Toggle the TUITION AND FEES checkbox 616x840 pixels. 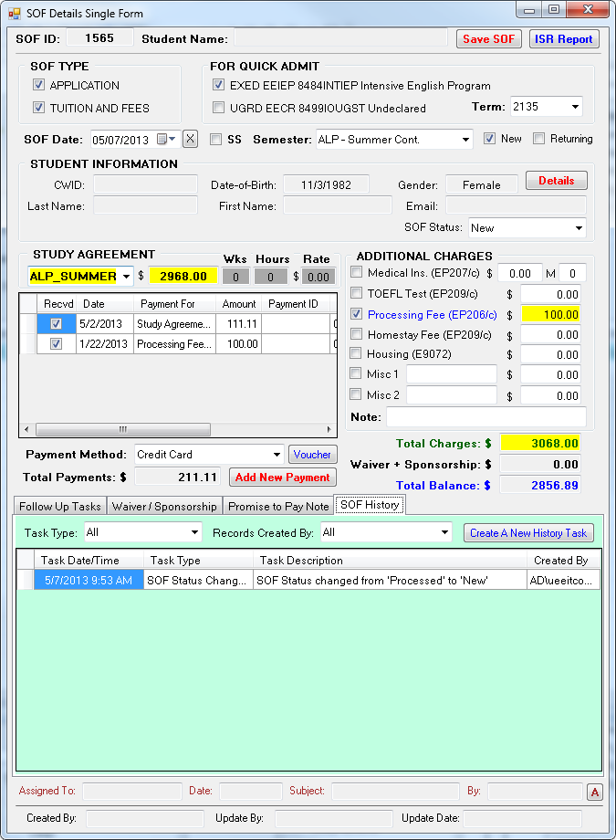(x=38, y=107)
